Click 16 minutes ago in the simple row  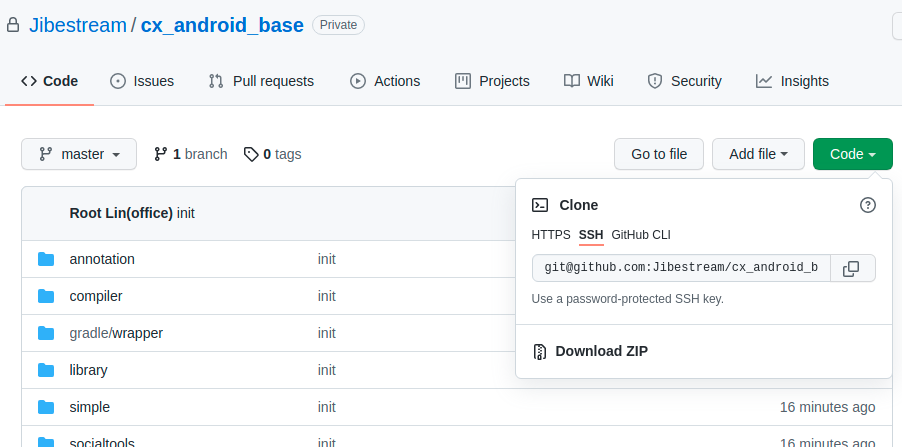click(827, 407)
